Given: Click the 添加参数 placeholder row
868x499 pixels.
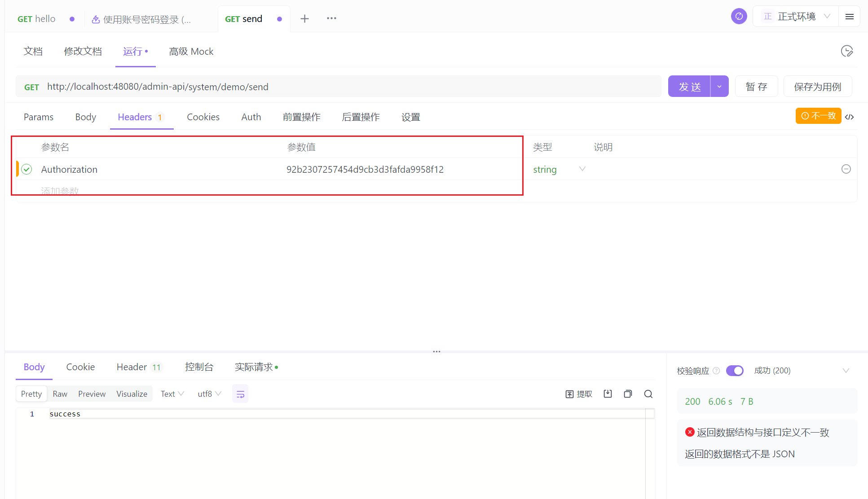Looking at the screenshot, I should (60, 191).
